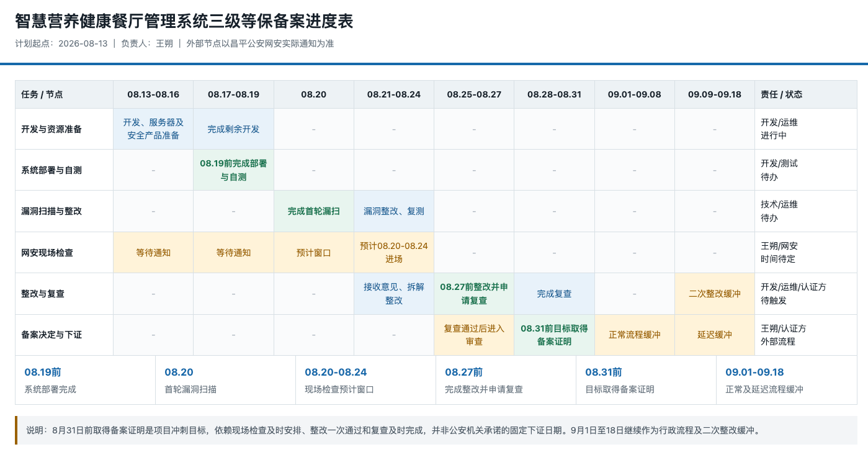
Task: Click the 完成剩余开发 cell
Action: (x=234, y=129)
